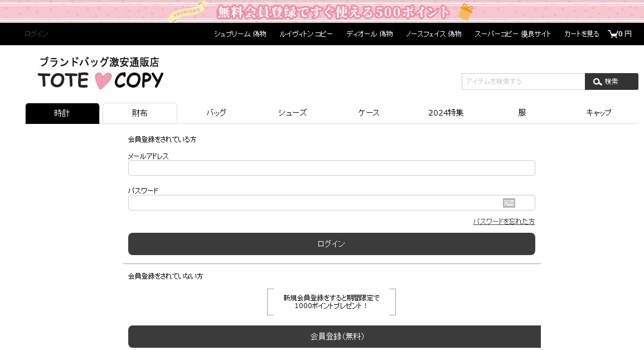Click the 会員登録をされている方 heading text

162,140
